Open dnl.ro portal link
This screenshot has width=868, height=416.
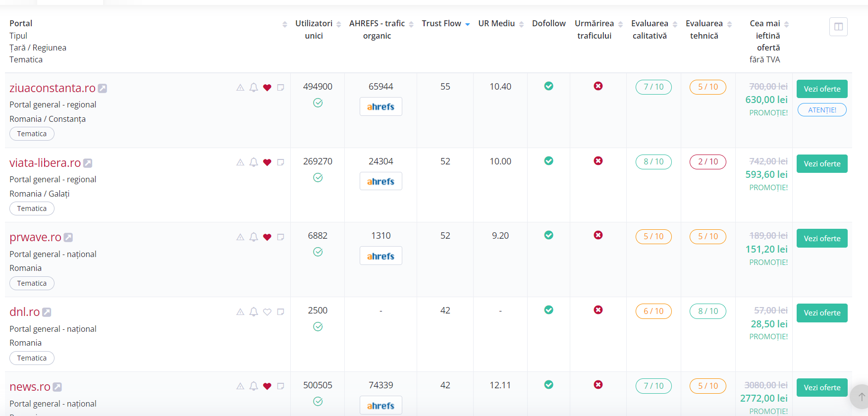[25, 312]
